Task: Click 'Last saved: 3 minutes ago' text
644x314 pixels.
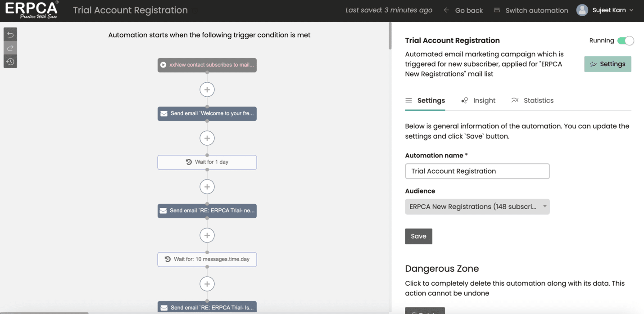Action: click(x=389, y=10)
